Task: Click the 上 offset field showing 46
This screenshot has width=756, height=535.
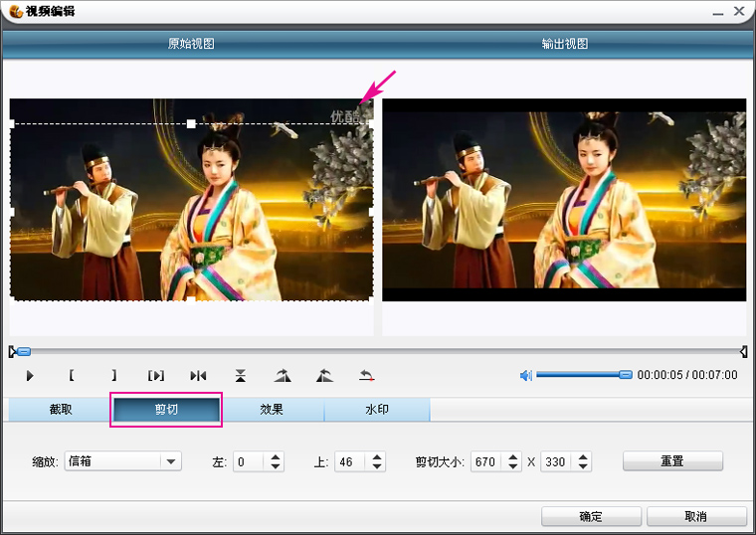Action: pos(350,461)
